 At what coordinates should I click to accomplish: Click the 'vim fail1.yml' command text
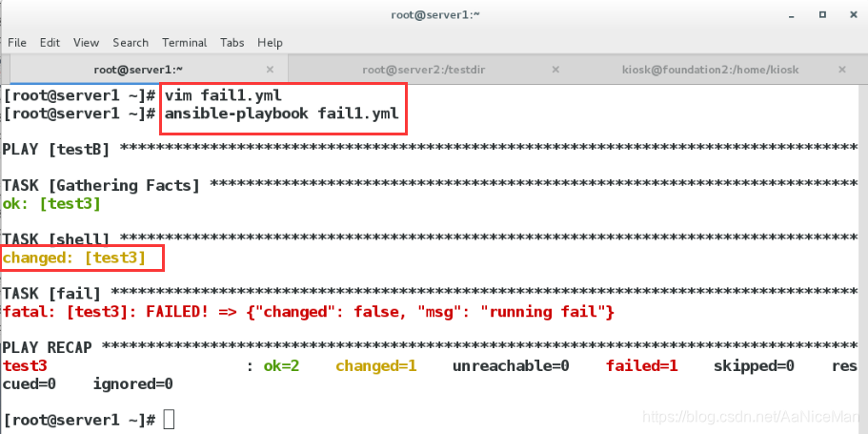223,95
